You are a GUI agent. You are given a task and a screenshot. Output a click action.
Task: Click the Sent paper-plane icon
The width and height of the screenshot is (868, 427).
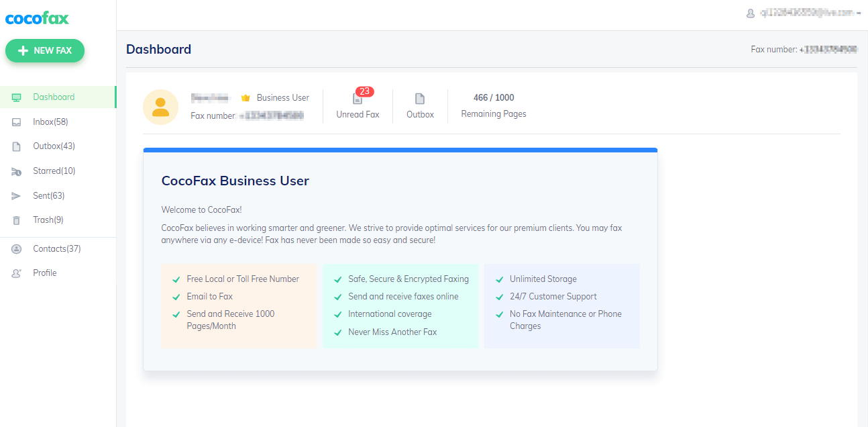(x=17, y=196)
